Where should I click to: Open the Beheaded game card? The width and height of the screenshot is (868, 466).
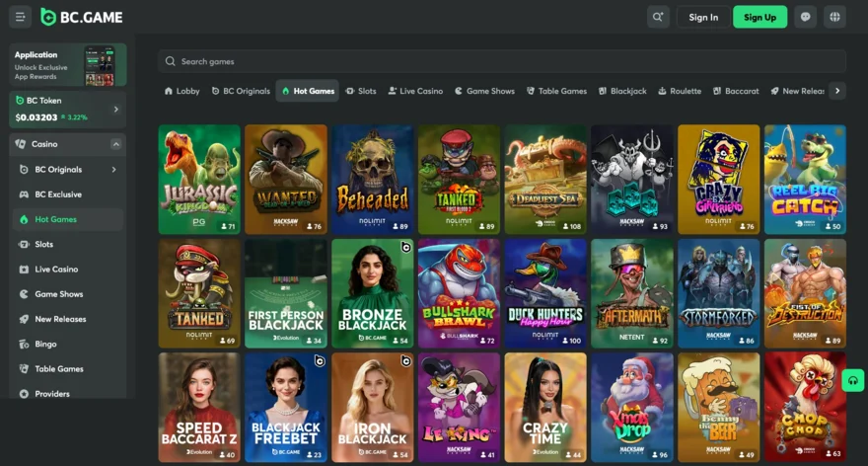(373, 180)
